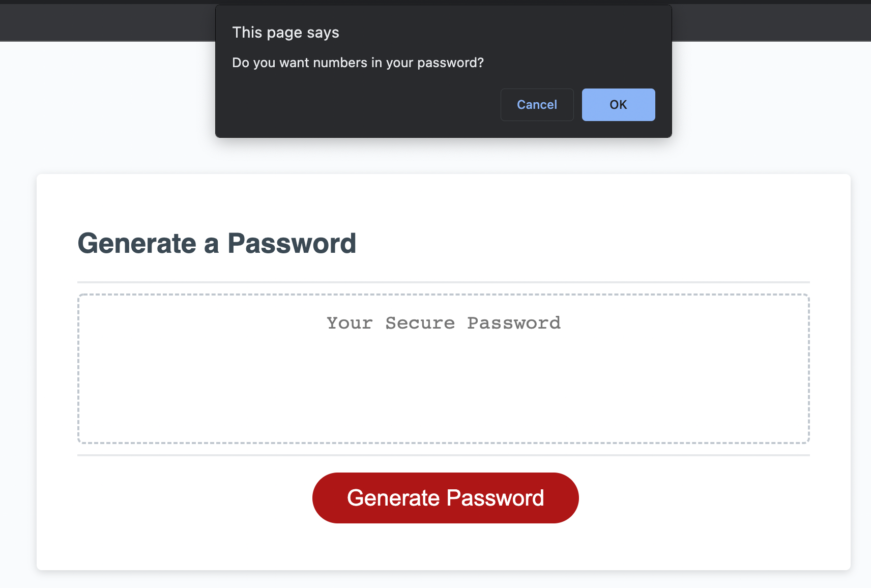Click the "Generate" word on the red button
The width and height of the screenshot is (871, 588).
coord(393,498)
